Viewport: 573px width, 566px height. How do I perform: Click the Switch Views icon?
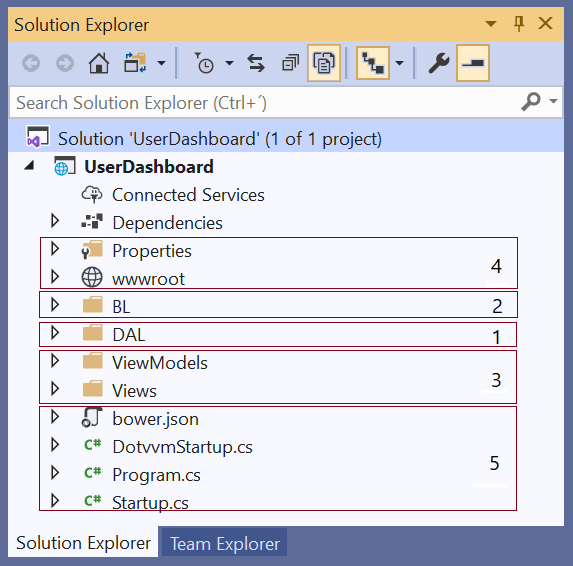tap(135, 63)
